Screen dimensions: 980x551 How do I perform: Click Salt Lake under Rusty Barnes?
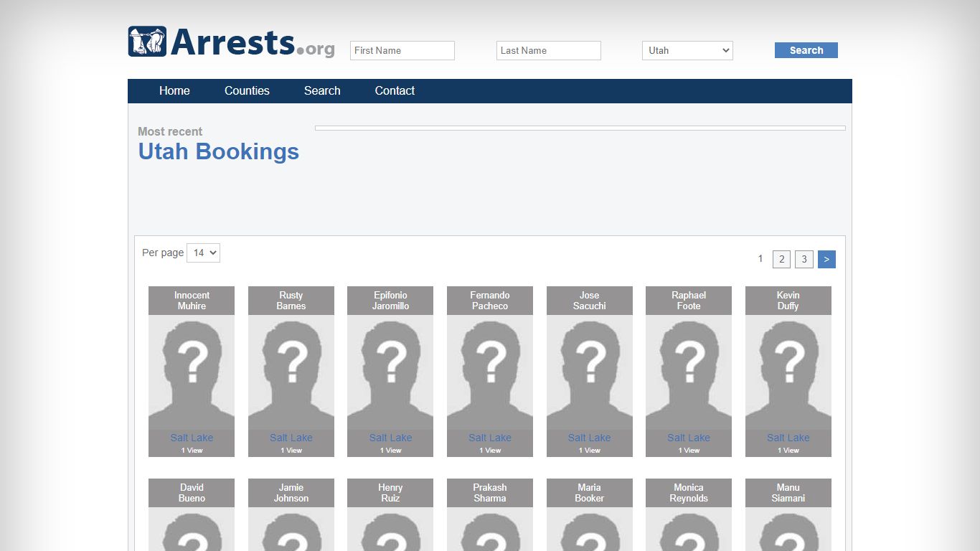291,438
